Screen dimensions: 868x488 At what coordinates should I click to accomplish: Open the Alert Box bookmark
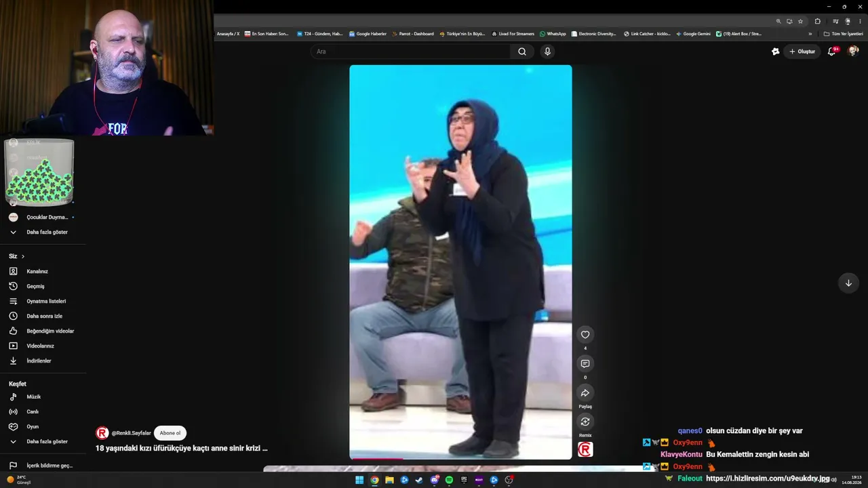point(738,34)
